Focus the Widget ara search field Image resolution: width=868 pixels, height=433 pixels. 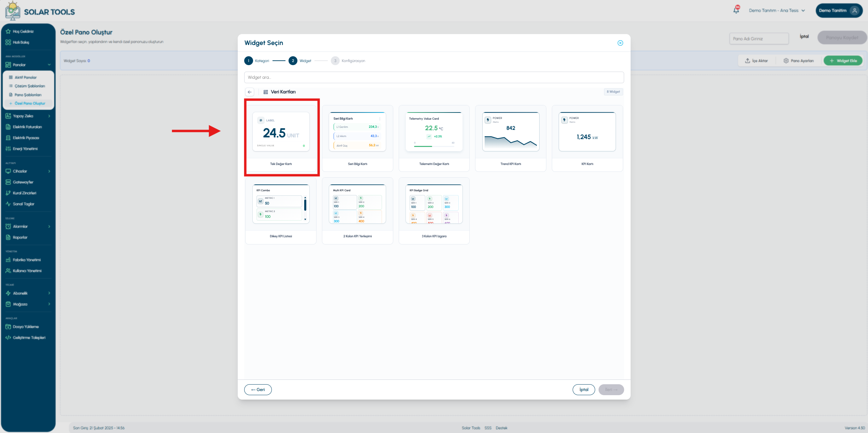pyautogui.click(x=434, y=77)
